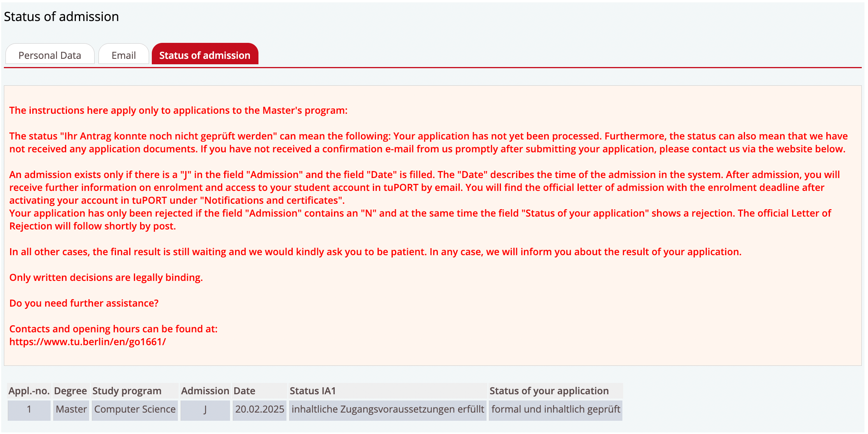
Task: Click the Admission column header
Action: click(205, 391)
